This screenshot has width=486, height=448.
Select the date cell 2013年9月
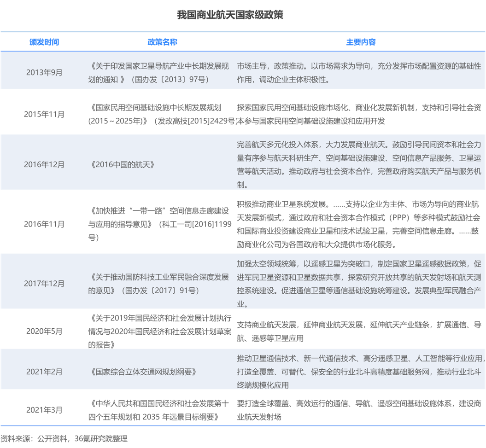pos(44,72)
